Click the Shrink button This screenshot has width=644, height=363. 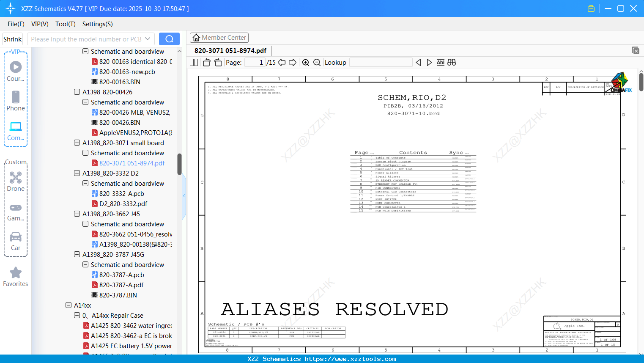tap(13, 39)
